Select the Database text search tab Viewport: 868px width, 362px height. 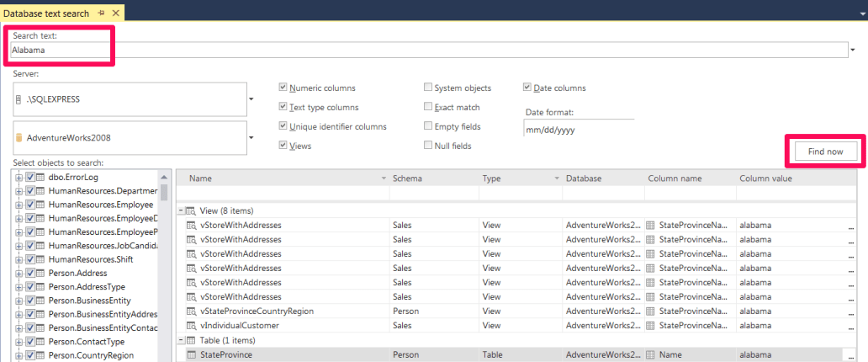click(x=45, y=13)
